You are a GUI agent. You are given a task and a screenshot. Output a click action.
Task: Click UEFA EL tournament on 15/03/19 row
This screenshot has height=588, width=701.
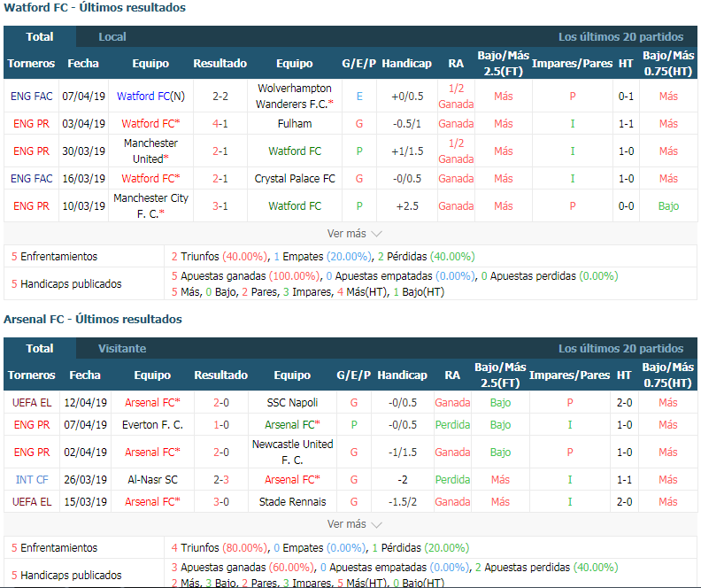click(32, 502)
